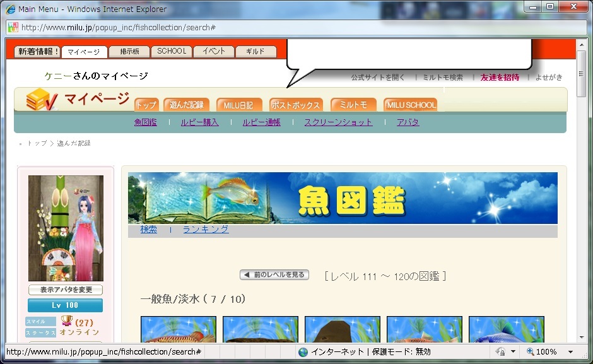Image resolution: width=593 pixels, height=364 pixels.
Task: Expand the security icon dropdown arrow
Action: (x=513, y=352)
